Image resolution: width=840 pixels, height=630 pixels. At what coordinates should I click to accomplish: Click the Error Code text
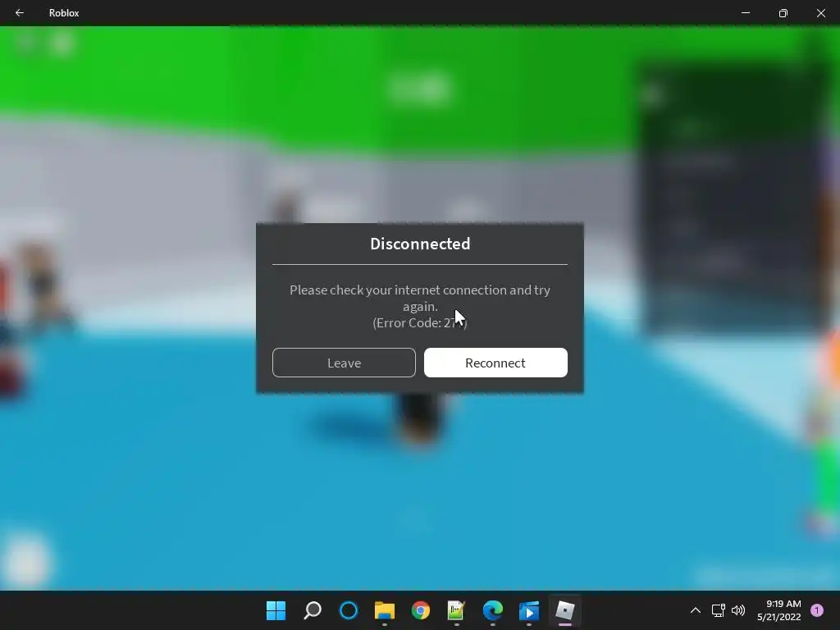click(x=420, y=322)
